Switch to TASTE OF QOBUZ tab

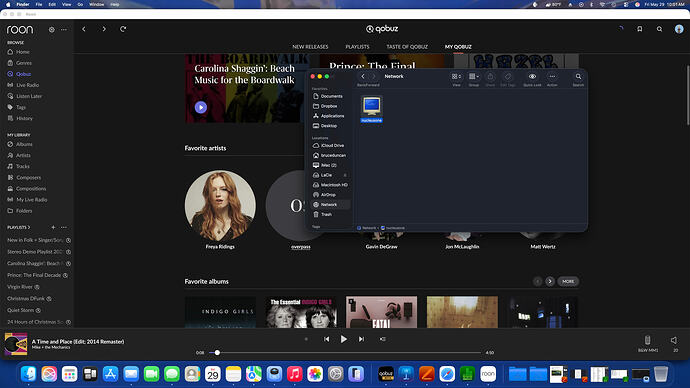pyautogui.click(x=407, y=47)
